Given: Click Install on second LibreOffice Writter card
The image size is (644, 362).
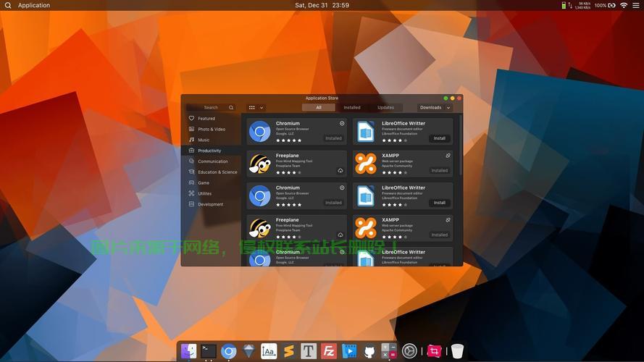Looking at the screenshot, I should pos(440,203).
